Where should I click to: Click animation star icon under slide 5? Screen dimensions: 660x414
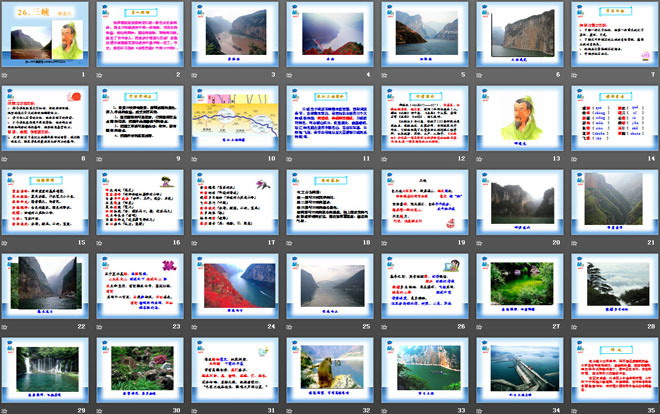(x=385, y=75)
